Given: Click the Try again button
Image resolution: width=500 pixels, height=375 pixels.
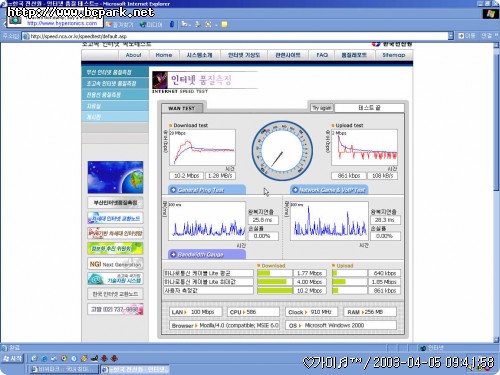Looking at the screenshot, I should [322, 108].
